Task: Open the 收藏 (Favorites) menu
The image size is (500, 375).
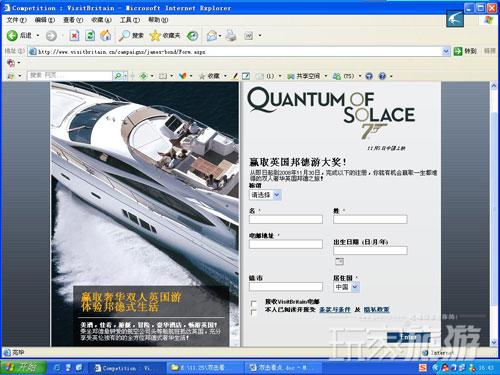Action: pyautogui.click(x=101, y=20)
